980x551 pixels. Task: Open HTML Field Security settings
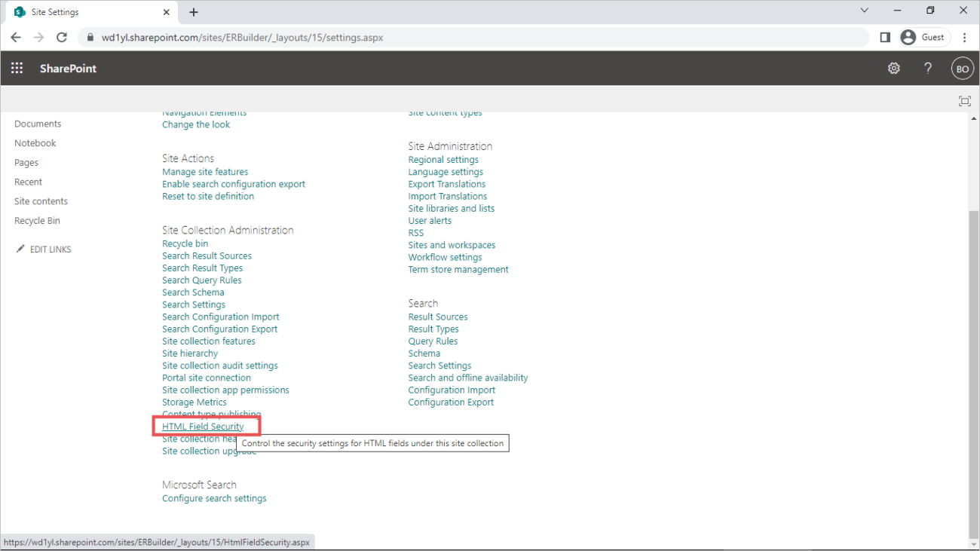(203, 426)
